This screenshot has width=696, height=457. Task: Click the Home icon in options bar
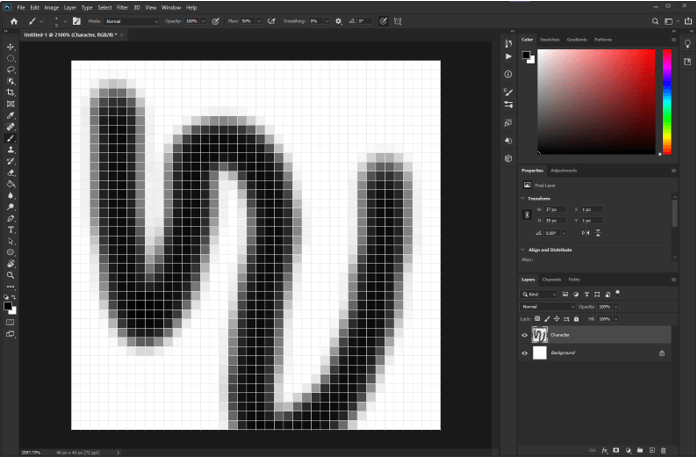point(14,21)
